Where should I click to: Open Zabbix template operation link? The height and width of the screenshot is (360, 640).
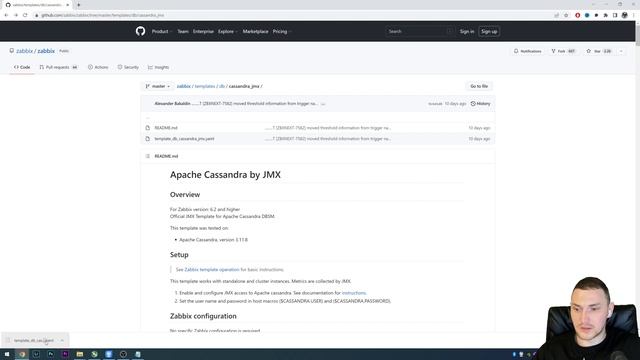pos(211,269)
